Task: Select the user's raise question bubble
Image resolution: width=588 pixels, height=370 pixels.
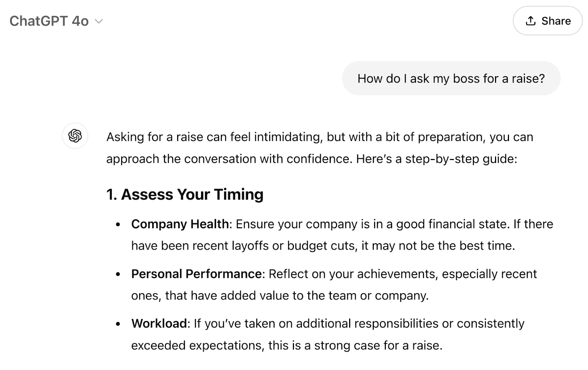Action: click(x=451, y=78)
